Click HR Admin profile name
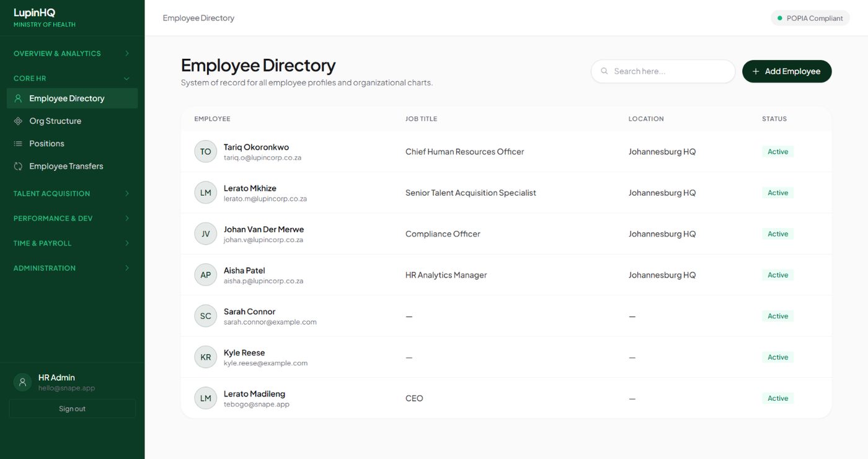Viewport: 868px width, 459px height. (x=56, y=377)
